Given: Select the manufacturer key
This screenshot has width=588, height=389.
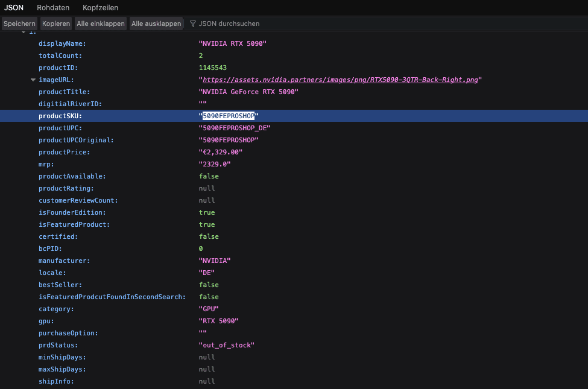Looking at the screenshot, I should tap(64, 261).
